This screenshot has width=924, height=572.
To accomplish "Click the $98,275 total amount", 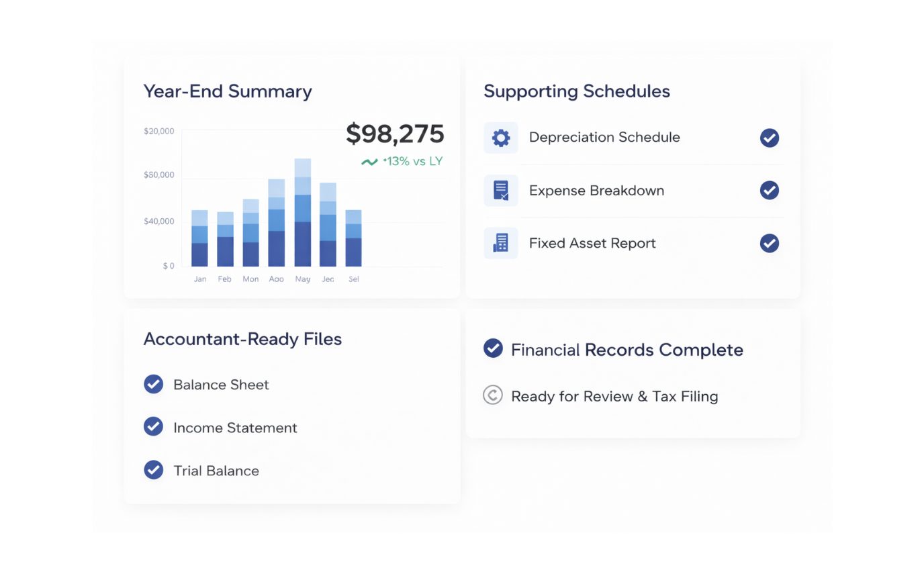I will tap(395, 134).
